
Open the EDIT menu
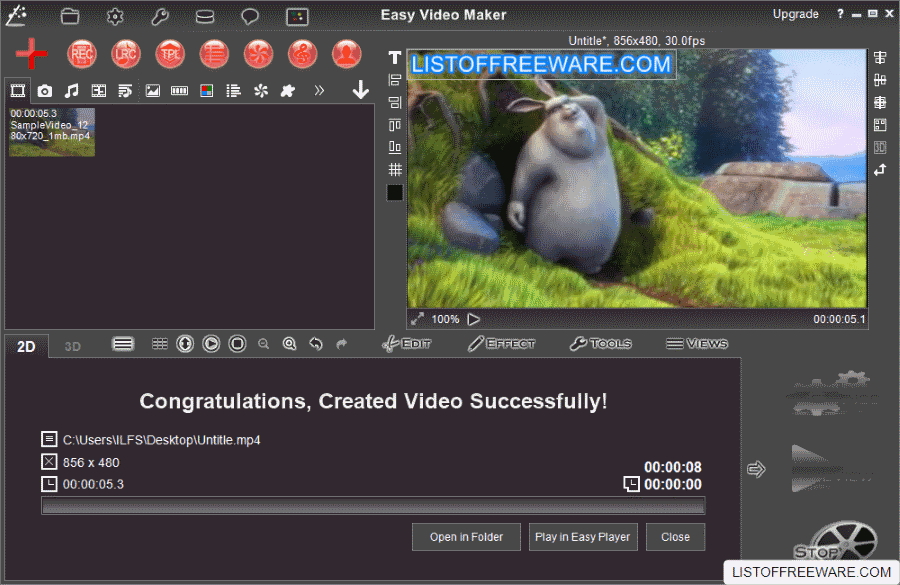pyautogui.click(x=407, y=344)
